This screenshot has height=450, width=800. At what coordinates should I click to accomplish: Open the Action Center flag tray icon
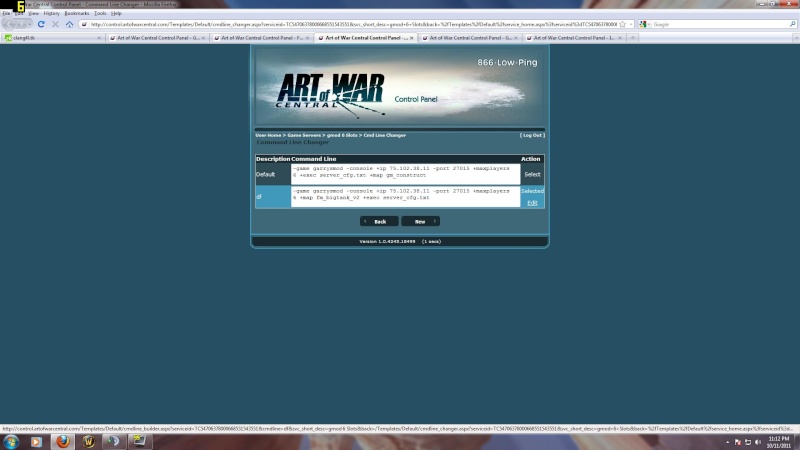(738, 442)
